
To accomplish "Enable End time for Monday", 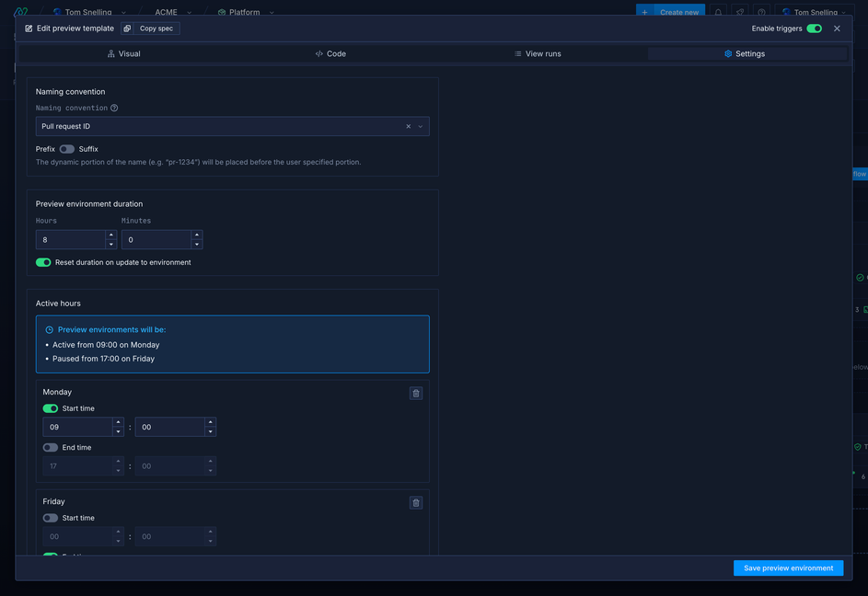I will (50, 447).
